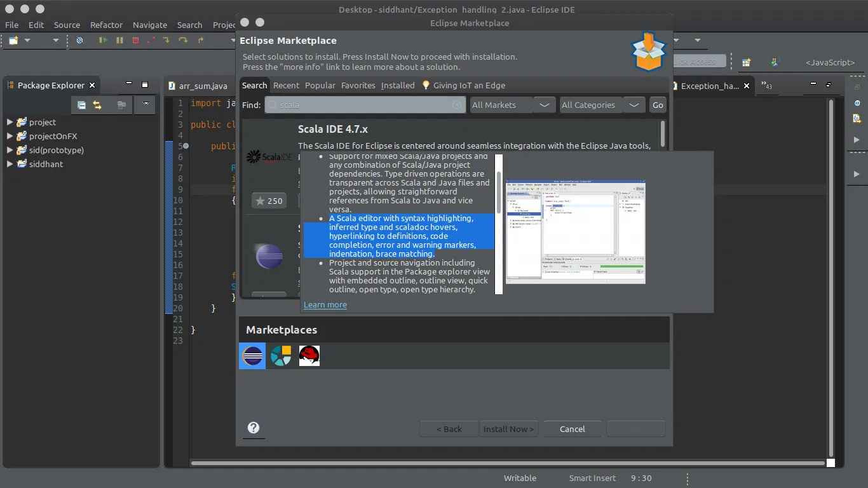The height and width of the screenshot is (488, 868).
Task: Select Favorites tab in Eclipse Marketplace
Action: [358, 85]
